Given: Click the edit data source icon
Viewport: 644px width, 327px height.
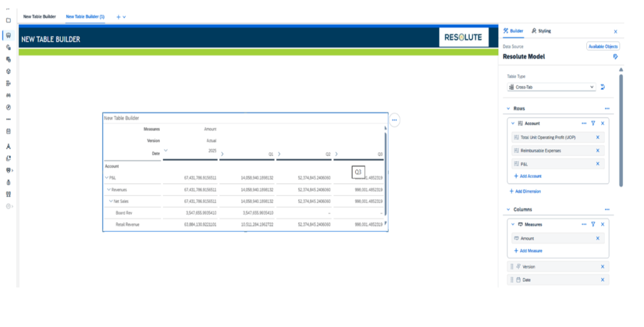Looking at the screenshot, I should click(616, 57).
